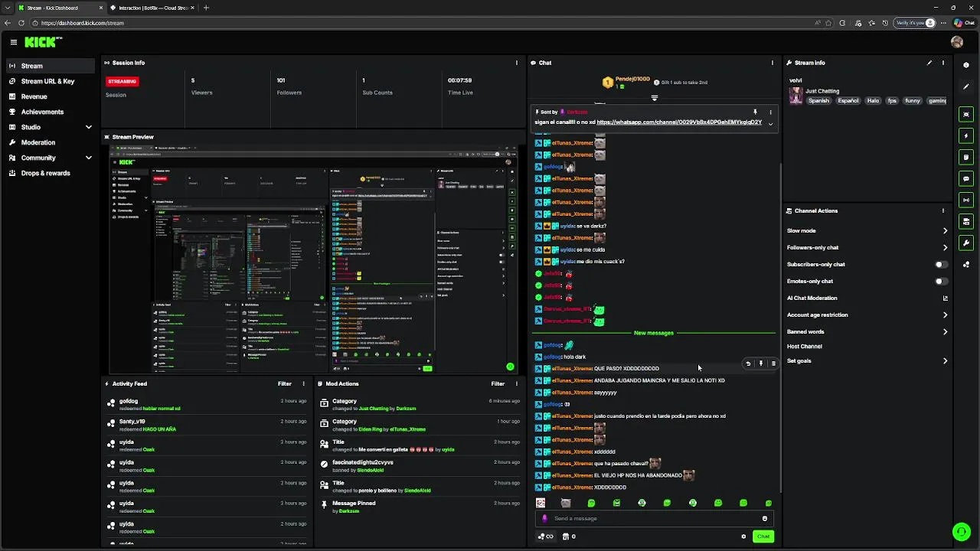Go to Stream in sidebar

point(51,66)
